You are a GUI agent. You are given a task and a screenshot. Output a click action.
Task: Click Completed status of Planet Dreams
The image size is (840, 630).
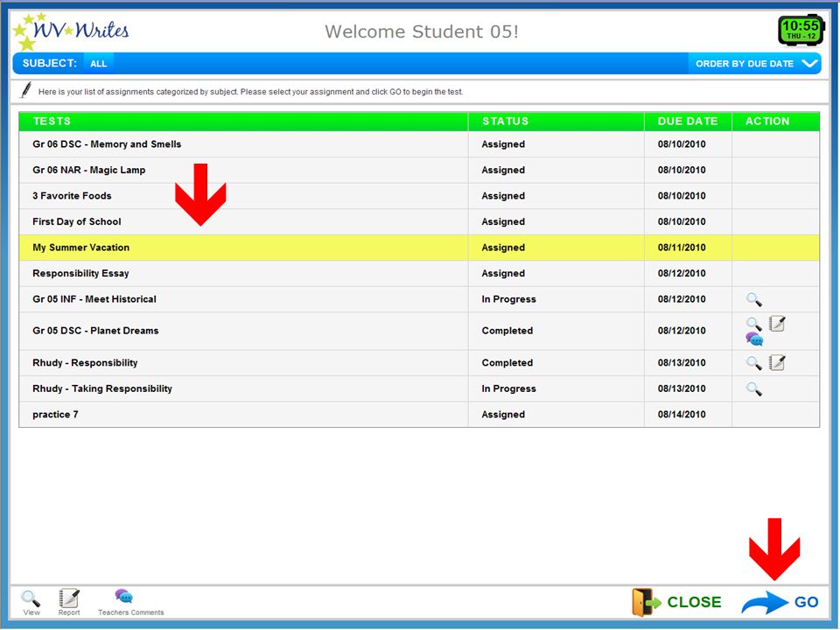point(507,331)
